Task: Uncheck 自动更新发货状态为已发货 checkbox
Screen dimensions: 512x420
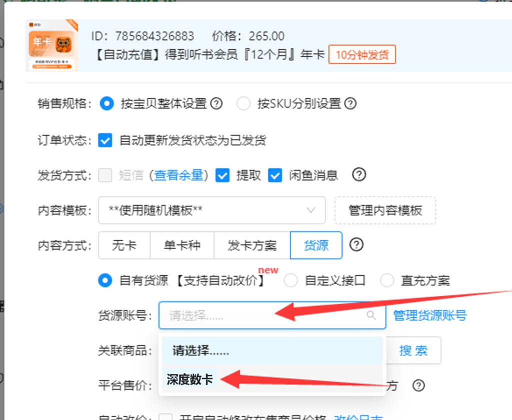Action: [105, 140]
